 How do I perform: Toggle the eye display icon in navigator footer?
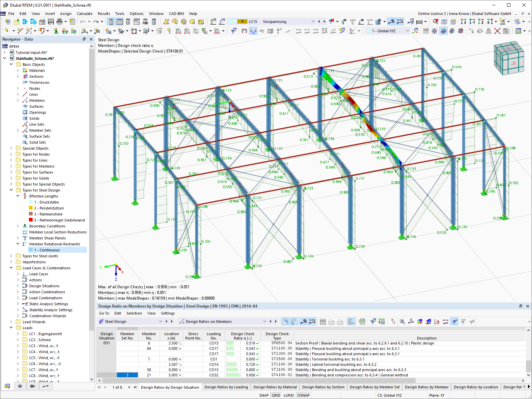[20, 386]
